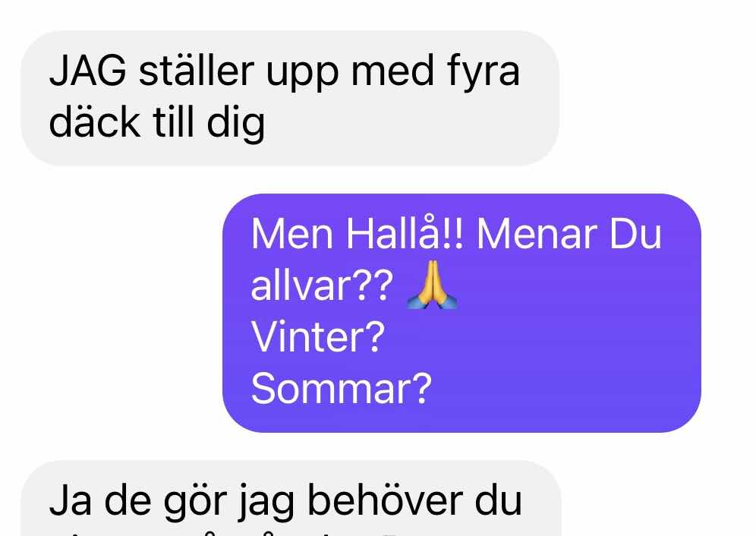Click the word JAG in first message

point(88,71)
